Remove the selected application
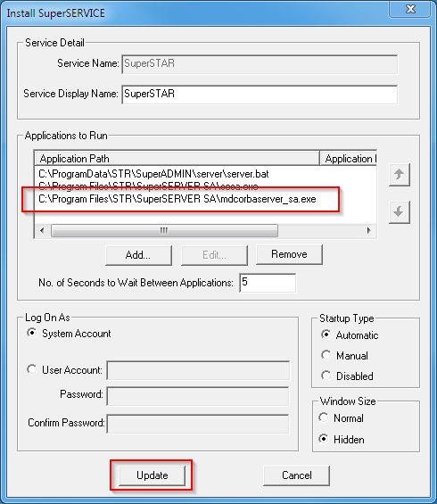The height and width of the screenshot is (504, 437). (x=289, y=254)
